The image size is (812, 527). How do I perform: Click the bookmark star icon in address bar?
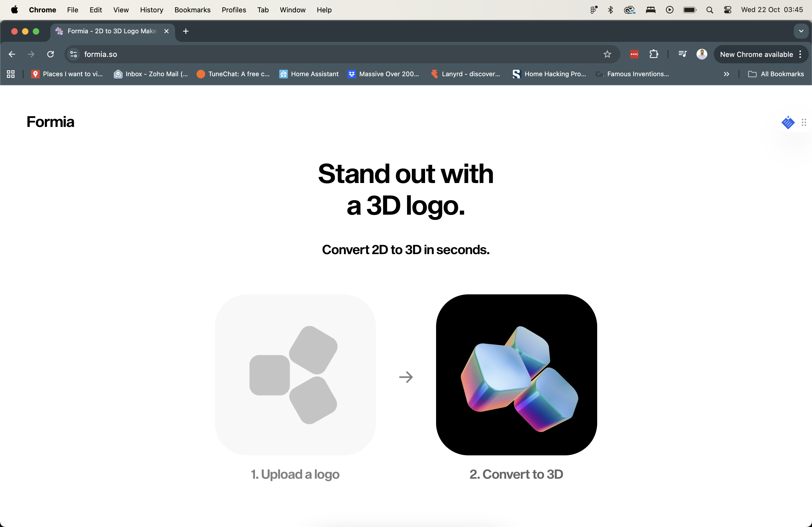[607, 54]
